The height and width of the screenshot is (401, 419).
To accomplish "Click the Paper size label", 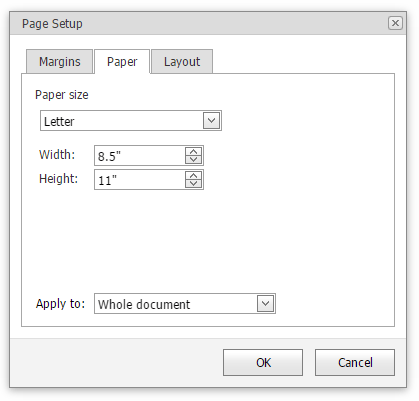I will 62,95.
